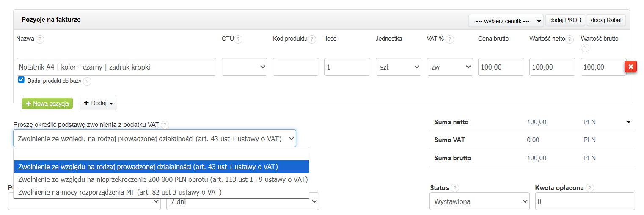Click the help icon beside GTU
The height and width of the screenshot is (215, 644).
point(238,39)
